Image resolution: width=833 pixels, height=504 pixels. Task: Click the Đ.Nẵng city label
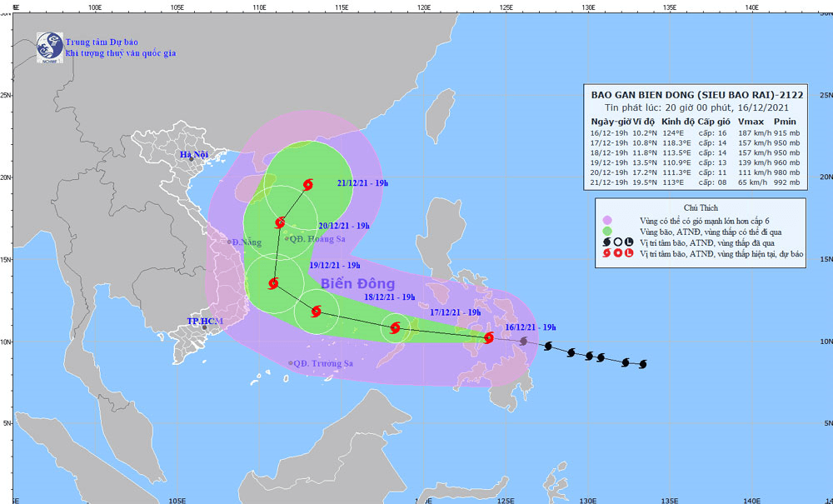(x=247, y=242)
